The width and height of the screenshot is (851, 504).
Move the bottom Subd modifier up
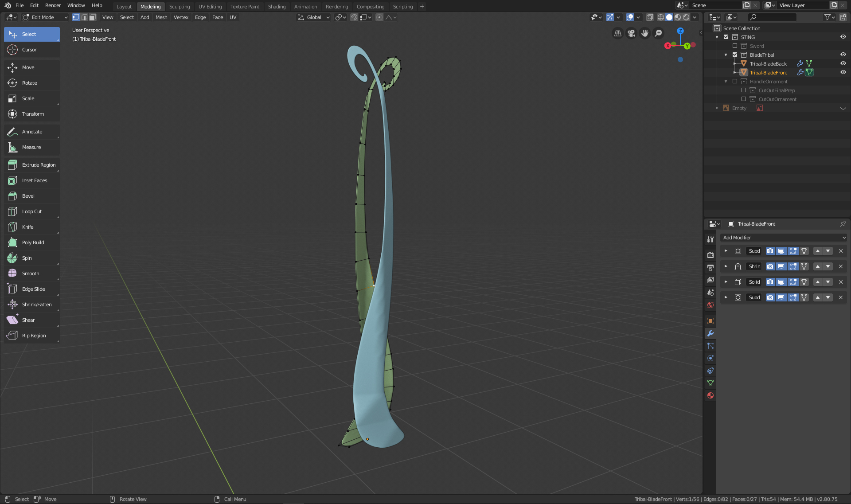pyautogui.click(x=818, y=297)
